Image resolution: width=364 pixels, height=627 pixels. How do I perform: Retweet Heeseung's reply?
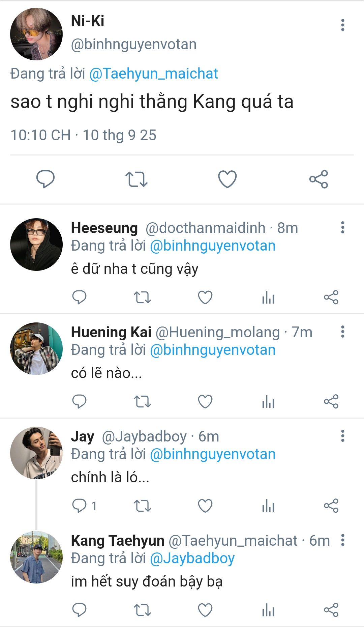pyautogui.click(x=142, y=297)
